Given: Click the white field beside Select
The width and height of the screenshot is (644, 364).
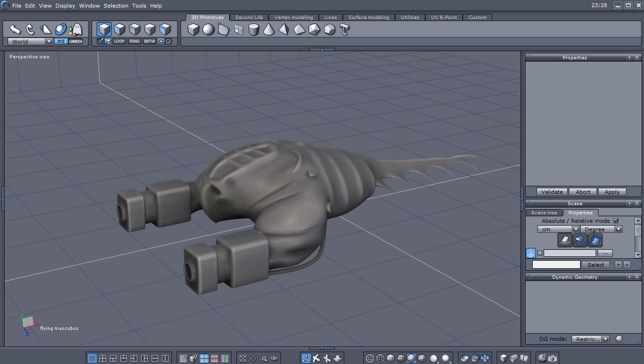Looking at the screenshot, I should point(556,264).
